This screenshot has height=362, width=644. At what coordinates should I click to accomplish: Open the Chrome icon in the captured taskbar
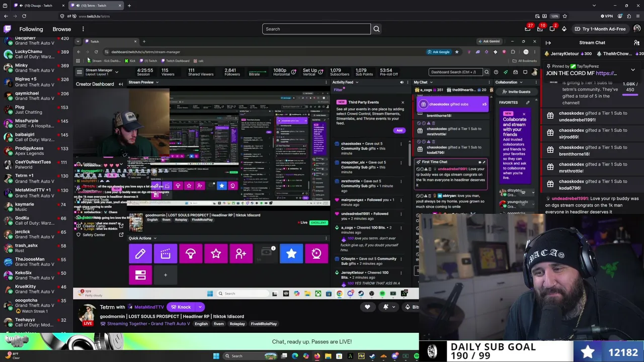(340, 294)
